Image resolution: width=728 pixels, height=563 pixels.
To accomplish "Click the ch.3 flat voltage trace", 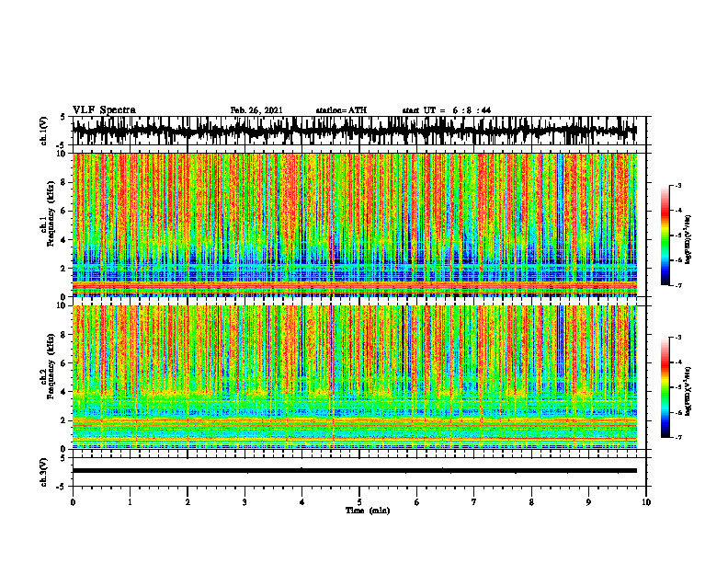I will pos(354,471).
